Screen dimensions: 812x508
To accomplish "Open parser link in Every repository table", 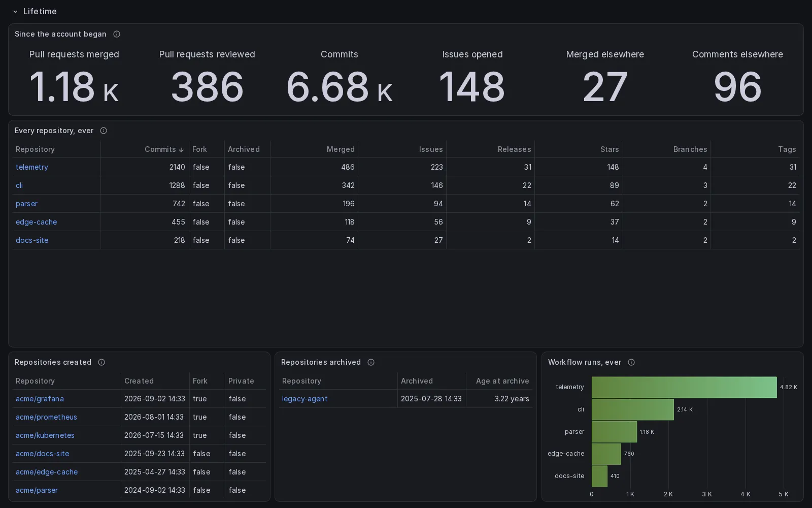I will 26,204.
